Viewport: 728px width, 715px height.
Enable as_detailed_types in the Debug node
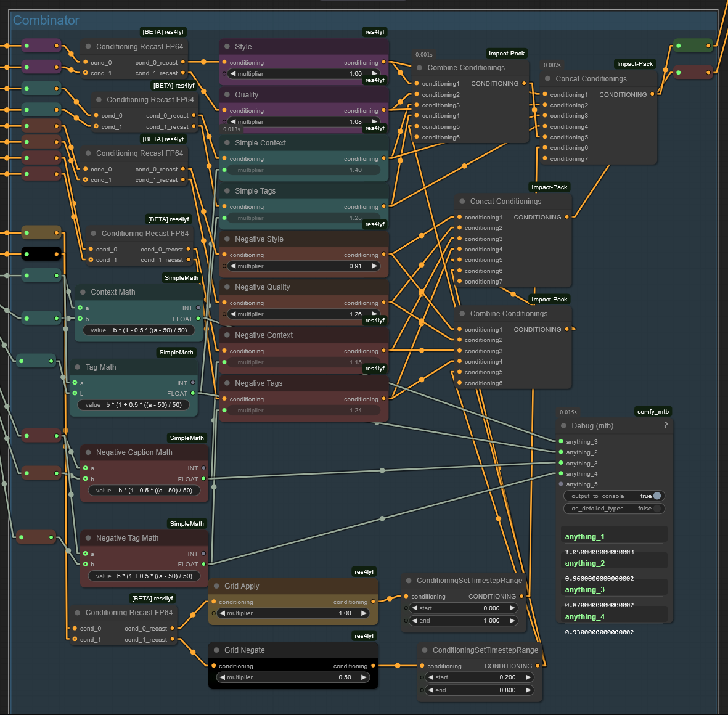656,509
